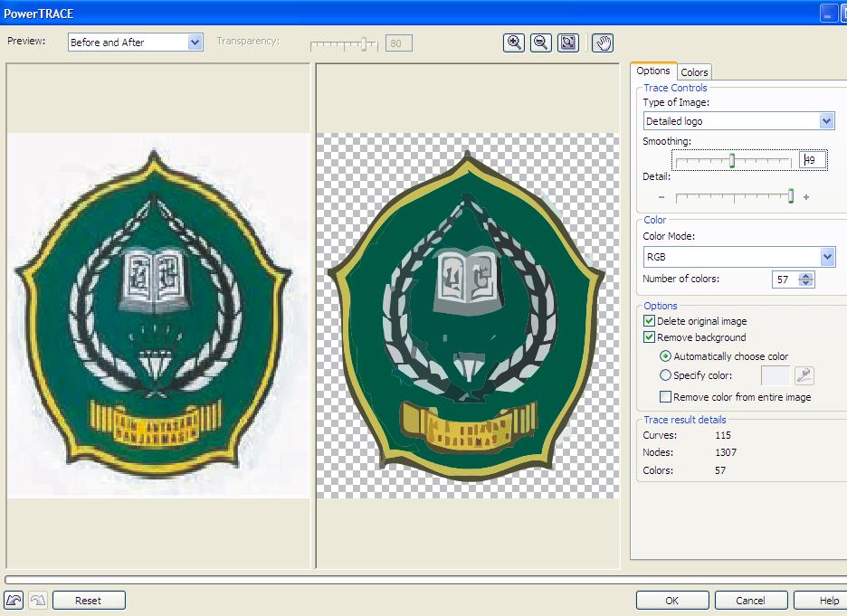Click the Colors result value 57
The width and height of the screenshot is (847, 616).
[720, 470]
